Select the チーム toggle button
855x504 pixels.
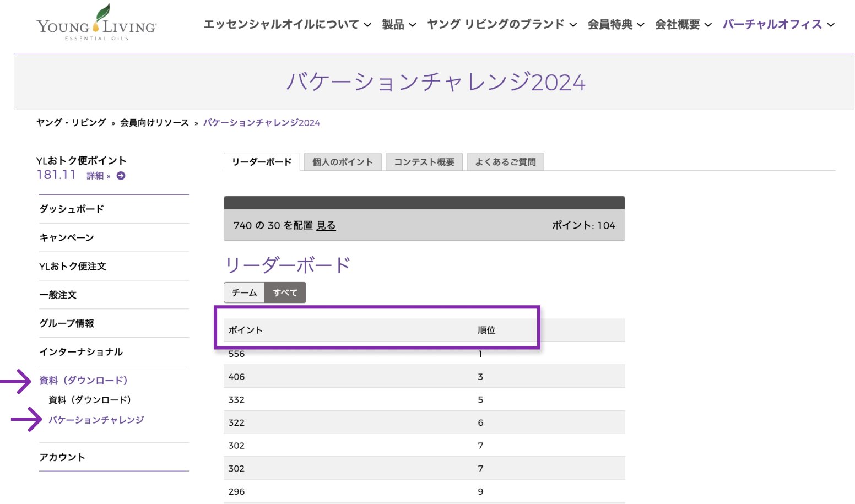coord(244,292)
